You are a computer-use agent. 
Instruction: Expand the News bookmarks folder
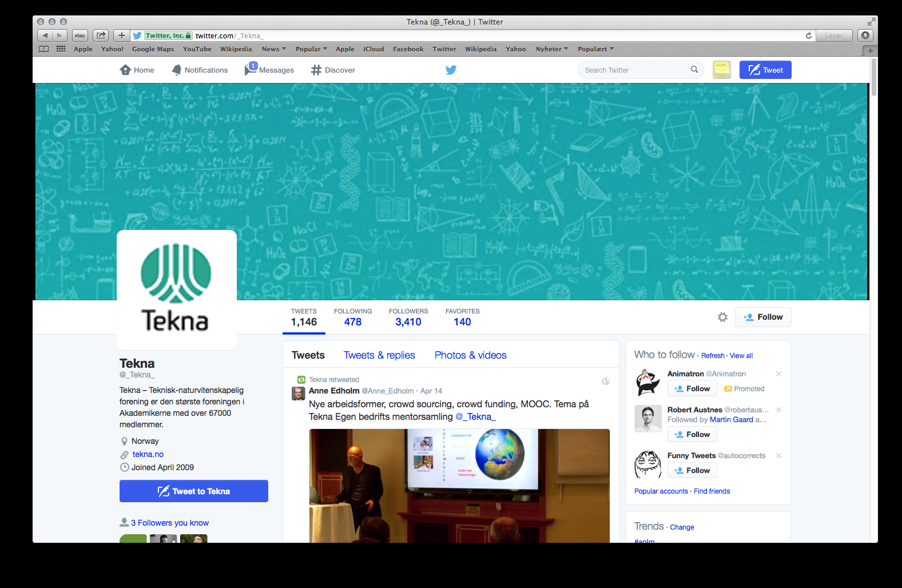point(274,49)
